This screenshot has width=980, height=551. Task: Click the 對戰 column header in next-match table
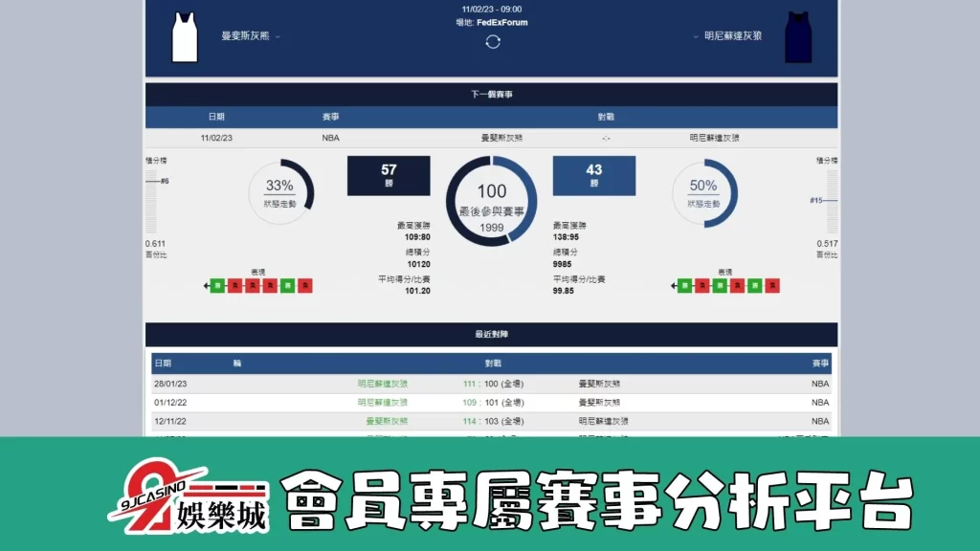(606, 117)
